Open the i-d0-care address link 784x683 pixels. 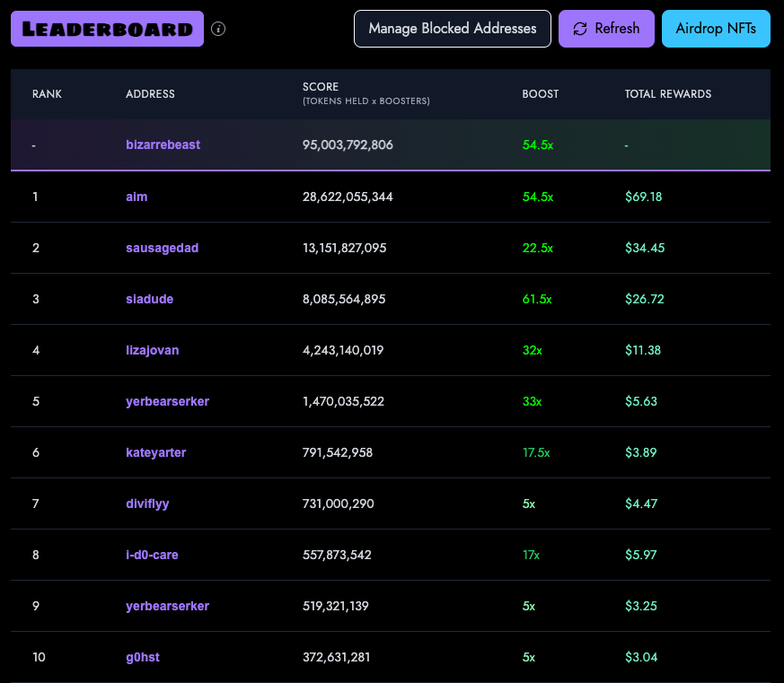(x=152, y=555)
